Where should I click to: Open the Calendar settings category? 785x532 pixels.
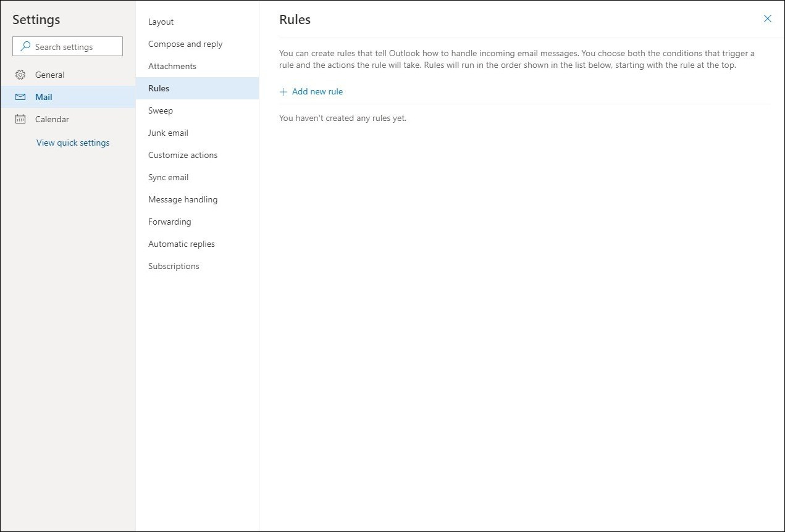[x=68, y=119]
